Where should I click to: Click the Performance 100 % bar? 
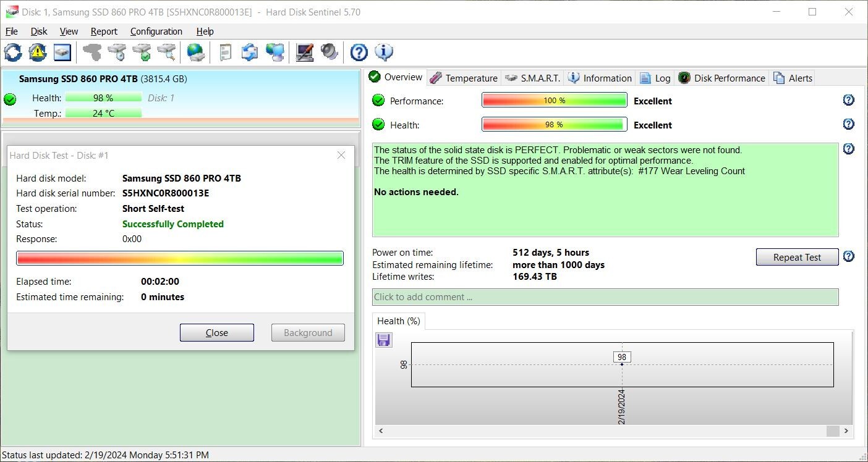click(555, 101)
